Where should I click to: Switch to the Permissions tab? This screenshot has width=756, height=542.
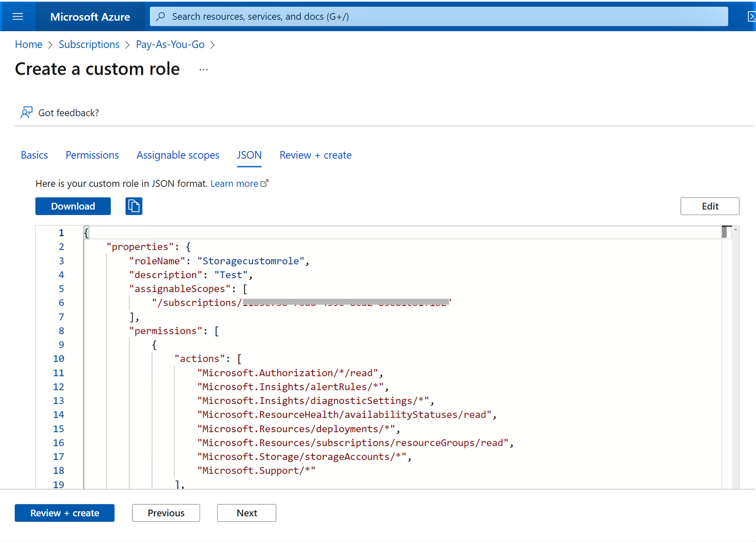tap(92, 155)
